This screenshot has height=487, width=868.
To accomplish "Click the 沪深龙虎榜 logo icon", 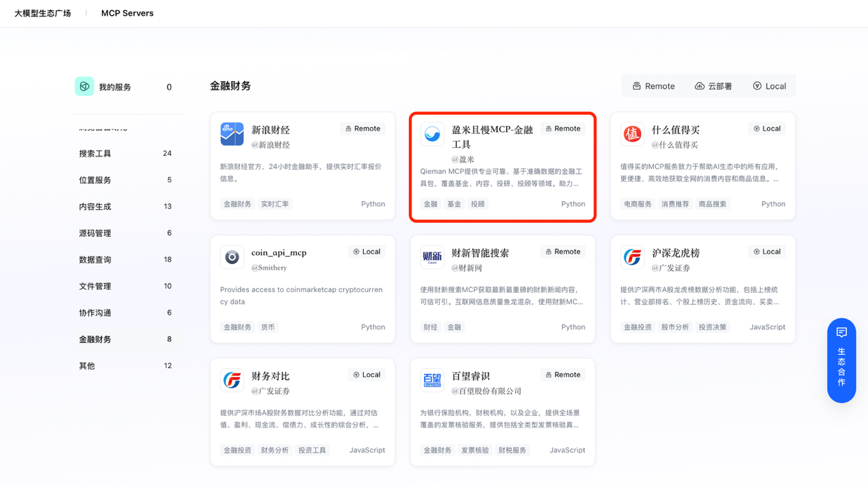I will point(632,257).
